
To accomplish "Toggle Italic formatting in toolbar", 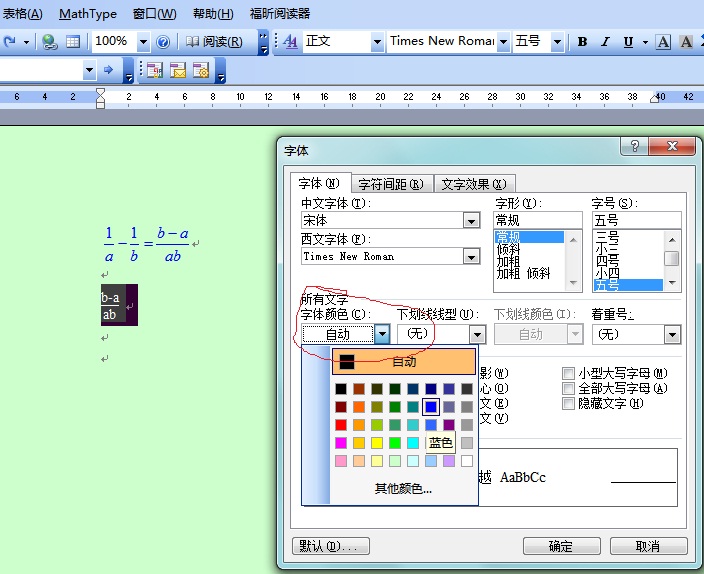I will click(x=605, y=42).
